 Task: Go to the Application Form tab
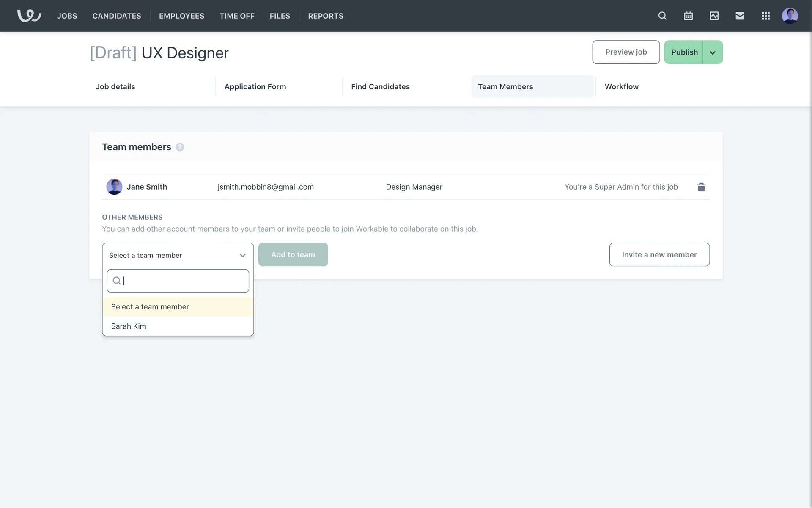[x=255, y=86]
